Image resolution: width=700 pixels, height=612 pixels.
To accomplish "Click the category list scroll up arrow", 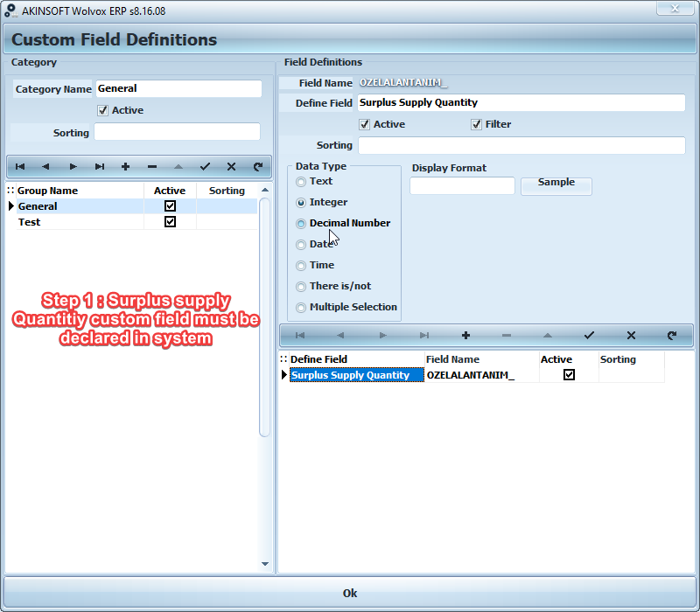I will pyautogui.click(x=265, y=190).
